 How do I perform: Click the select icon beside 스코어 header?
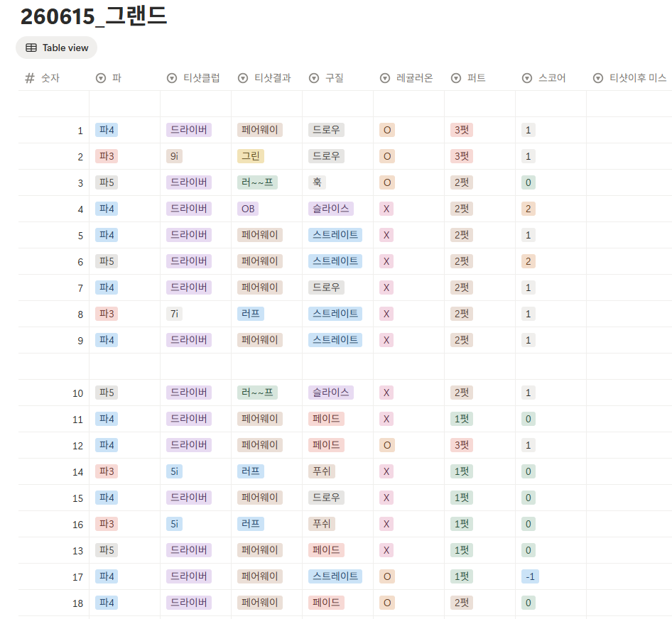pyautogui.click(x=527, y=78)
